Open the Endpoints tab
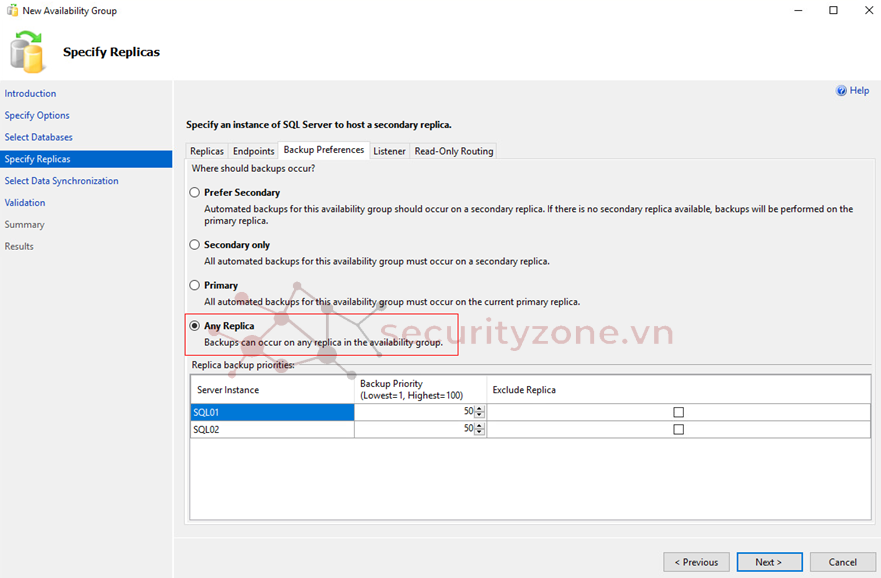Screen dimensions: 881x578 [x=254, y=151]
